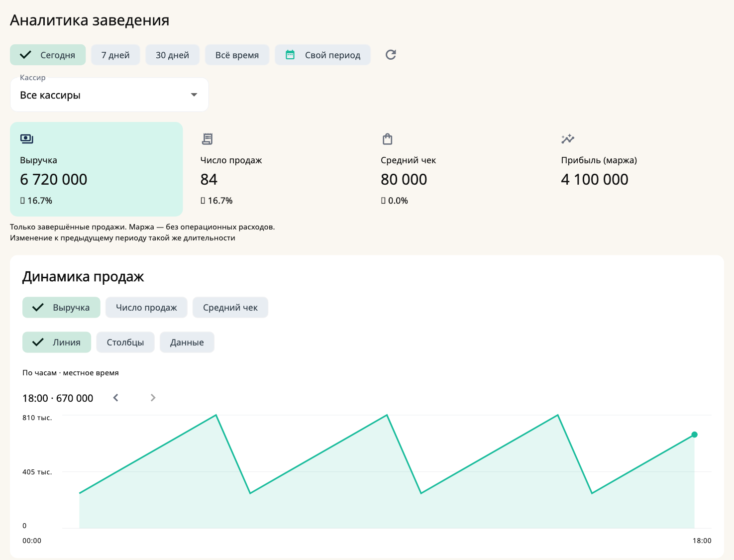Go to next hour with right chevron
The height and width of the screenshot is (560, 734).
(153, 398)
